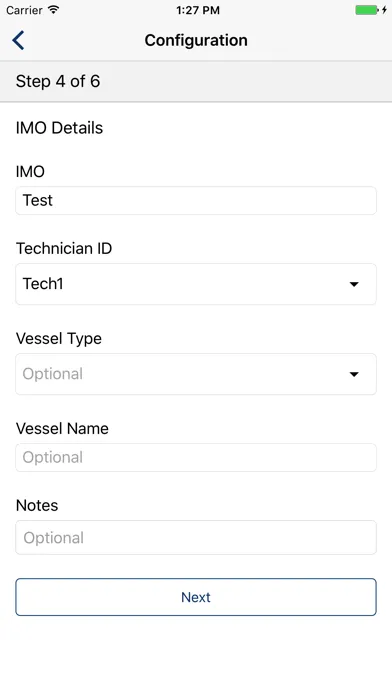
Task: Tap the Step 4 of 6 header
Action: 58,81
